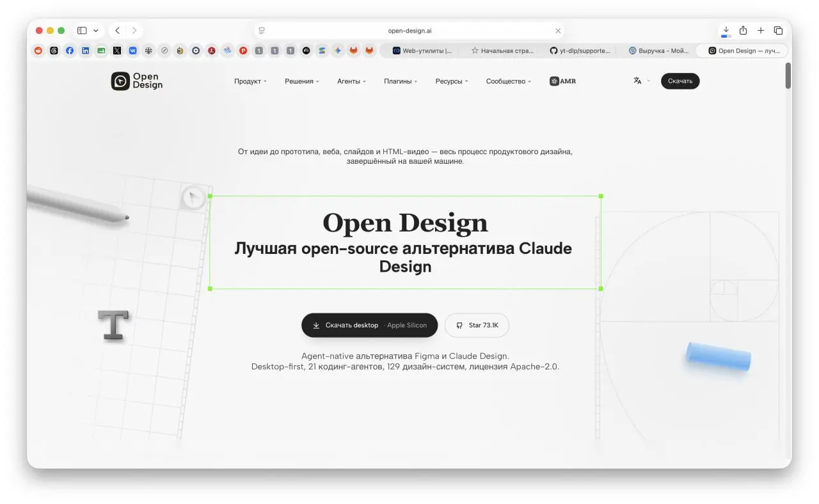The image size is (819, 504).
Task: Click the AMR link in navigation
Action: [562, 81]
